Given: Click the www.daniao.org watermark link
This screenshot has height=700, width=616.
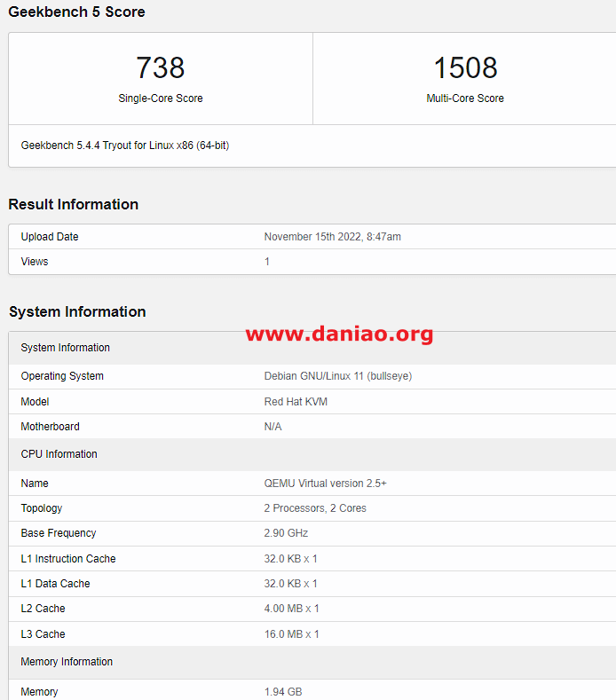Looking at the screenshot, I should click(x=339, y=334).
